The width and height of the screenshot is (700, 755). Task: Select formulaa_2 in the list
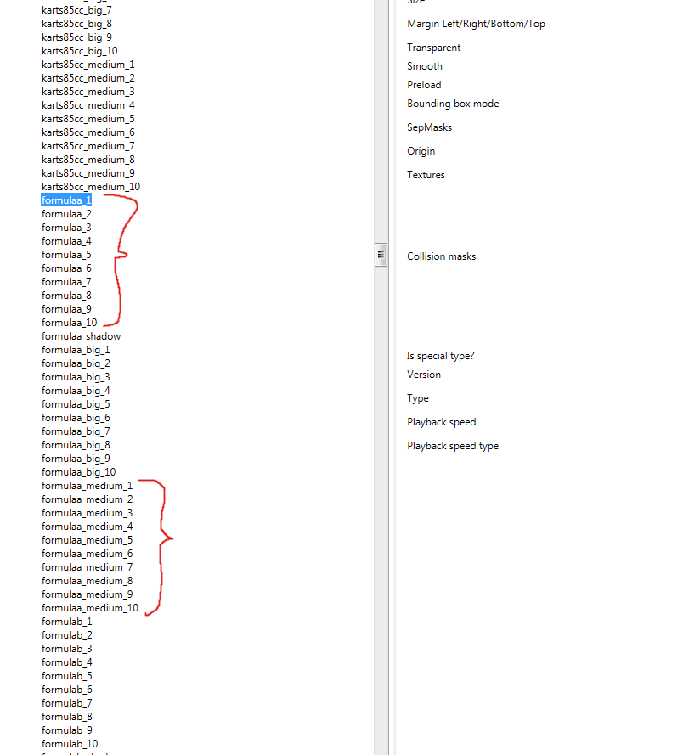[x=66, y=214]
